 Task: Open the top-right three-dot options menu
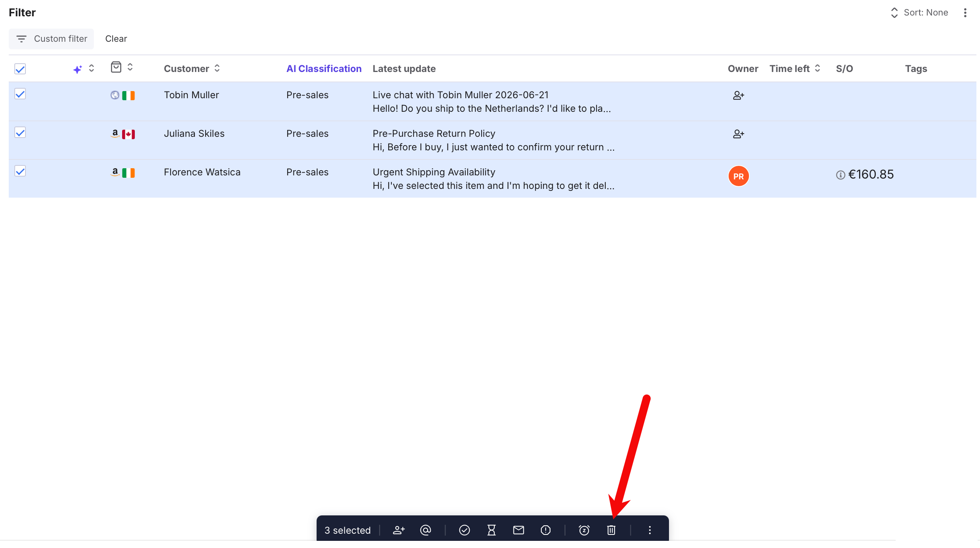pyautogui.click(x=965, y=13)
